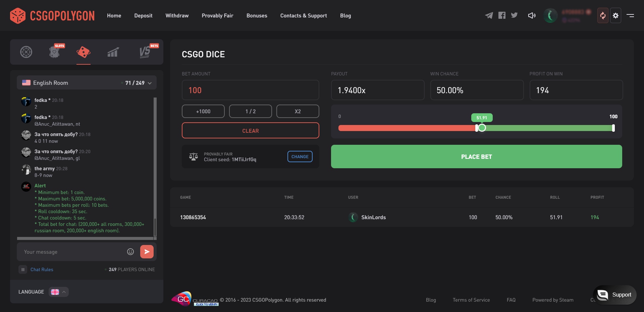Click the red refresh balance icon
Screen dimensions: 644x312
(x=603, y=15)
